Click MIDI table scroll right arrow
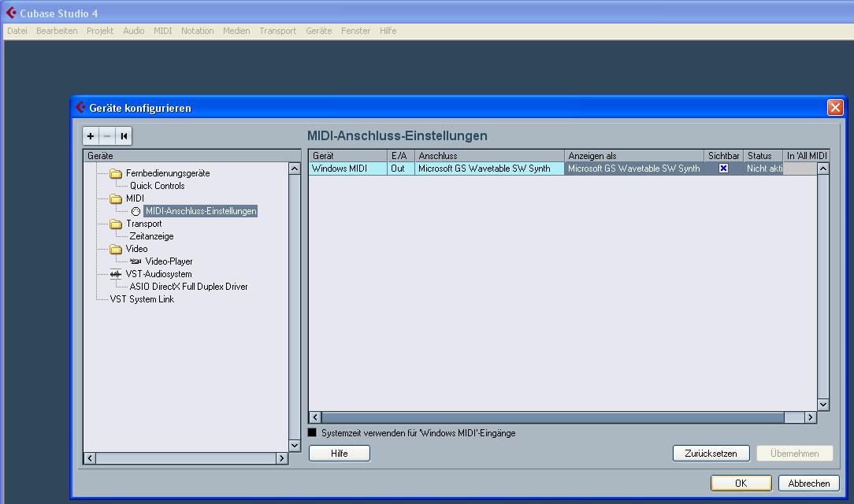This screenshot has height=504, width=854. (x=811, y=417)
